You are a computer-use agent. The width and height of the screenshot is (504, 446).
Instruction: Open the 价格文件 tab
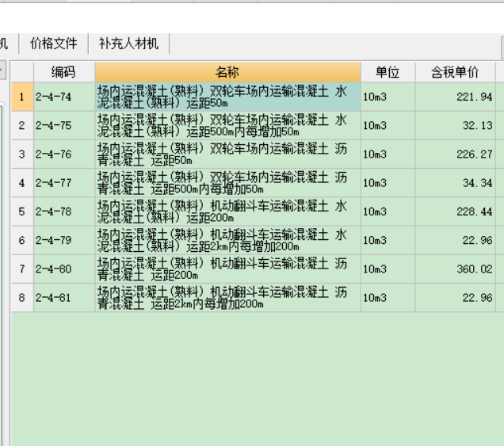[x=53, y=44]
